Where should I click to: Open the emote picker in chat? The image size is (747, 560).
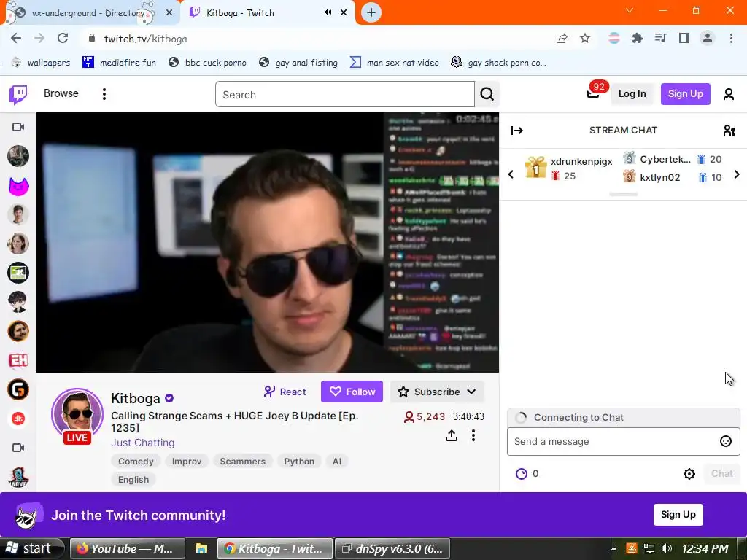[x=725, y=441]
